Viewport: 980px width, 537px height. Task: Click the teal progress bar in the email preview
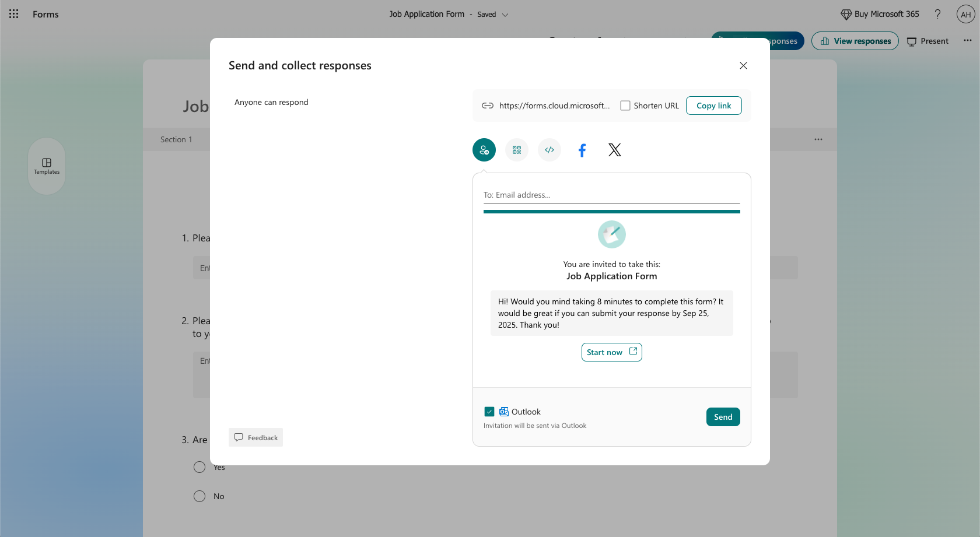tap(611, 211)
